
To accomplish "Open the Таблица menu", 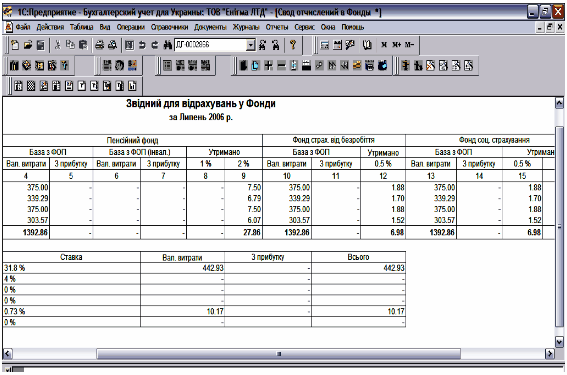I will click(81, 27).
